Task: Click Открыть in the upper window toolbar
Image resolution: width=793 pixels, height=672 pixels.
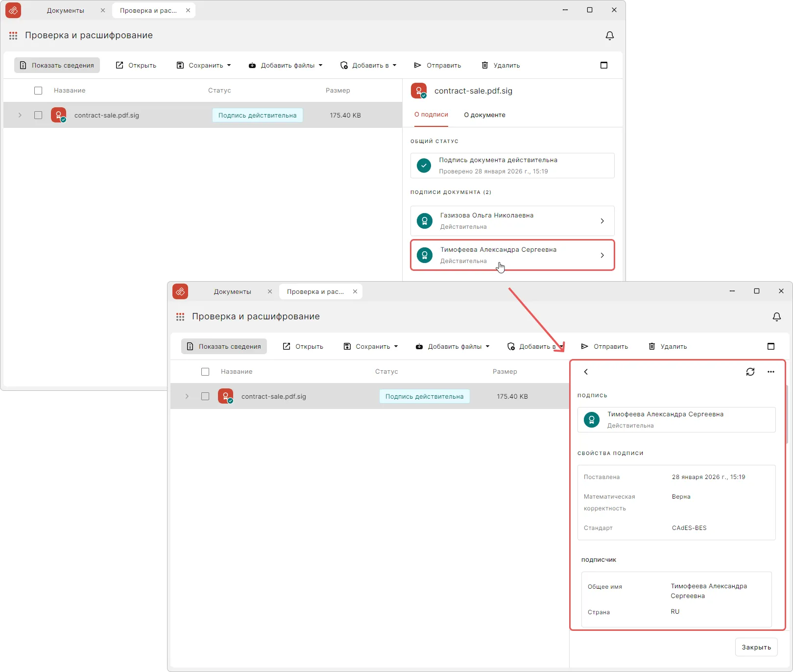Action: (x=136, y=65)
